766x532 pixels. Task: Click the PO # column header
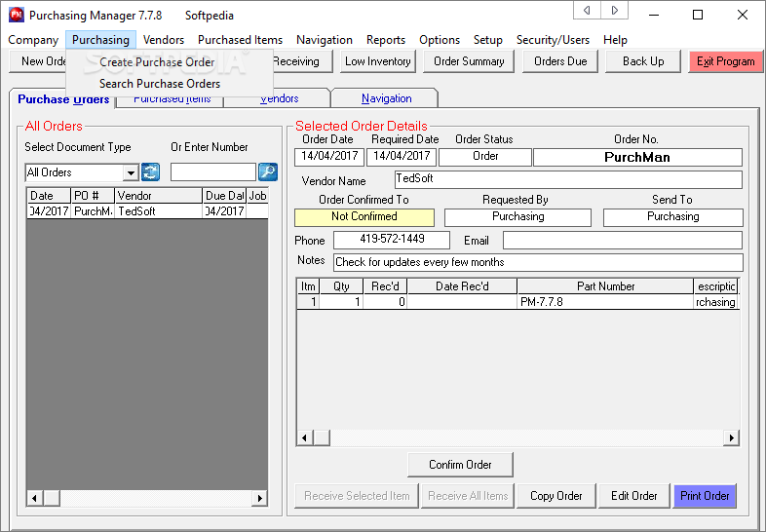pos(93,196)
